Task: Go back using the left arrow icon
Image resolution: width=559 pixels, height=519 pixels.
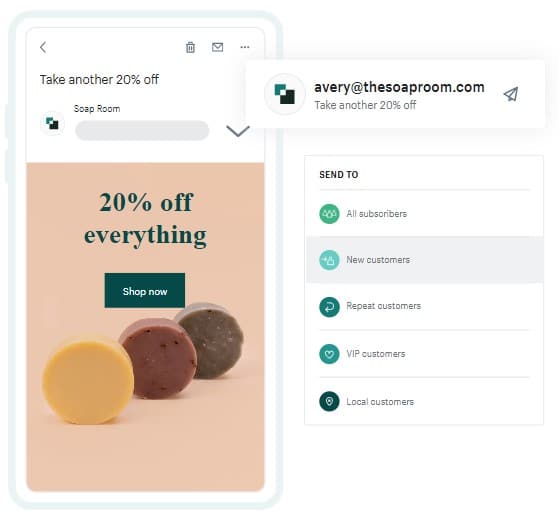Action: 43,47
